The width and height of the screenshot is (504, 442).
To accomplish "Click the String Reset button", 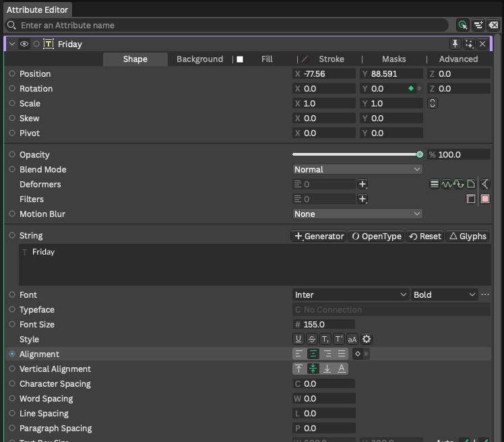I will [x=425, y=236].
